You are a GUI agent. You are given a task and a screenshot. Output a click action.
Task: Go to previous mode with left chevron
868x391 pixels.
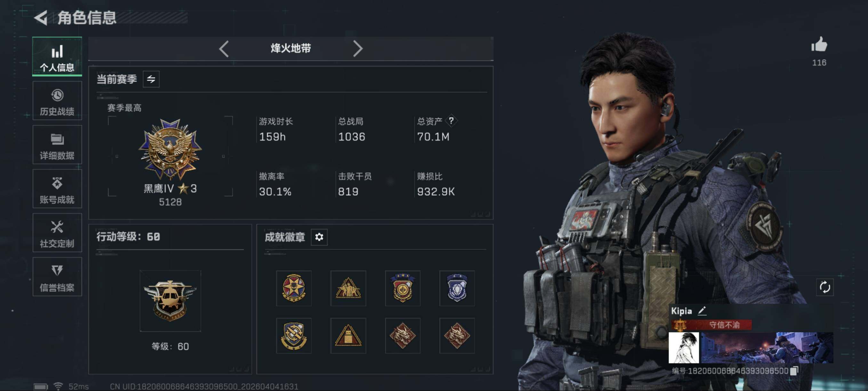click(x=224, y=49)
